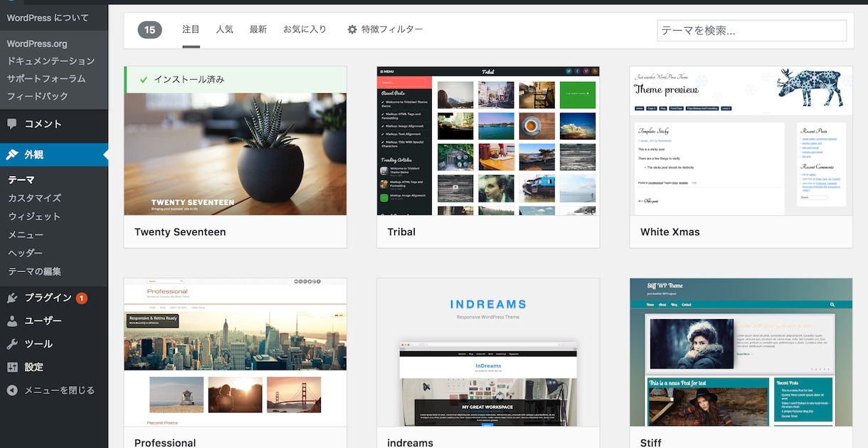
Task: Click the プラグイン plug icon
Action: coord(12,298)
